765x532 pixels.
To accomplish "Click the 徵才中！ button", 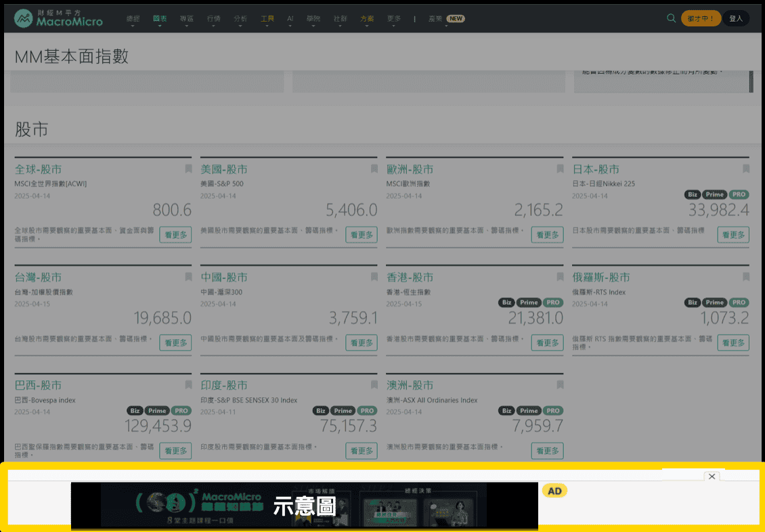I will tap(701, 18).
